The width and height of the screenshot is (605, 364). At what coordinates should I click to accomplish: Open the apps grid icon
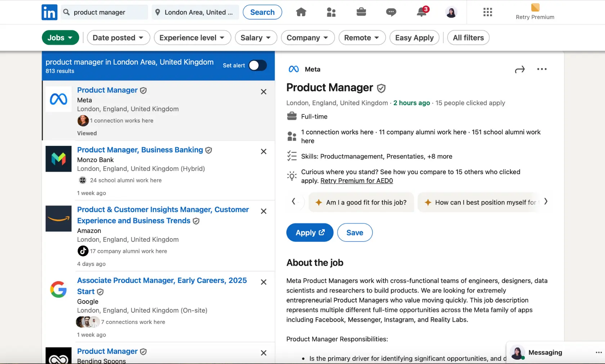(488, 12)
